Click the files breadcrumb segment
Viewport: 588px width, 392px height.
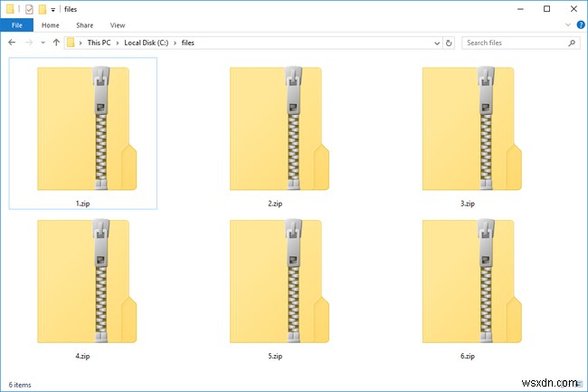click(188, 43)
